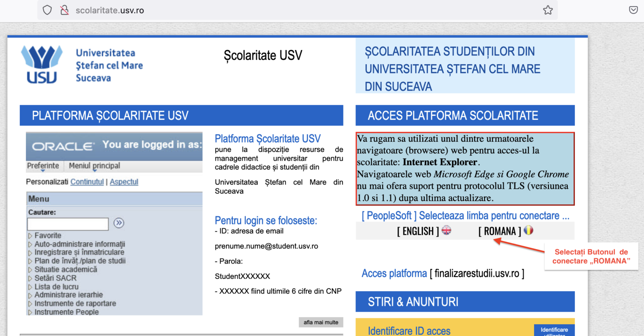The height and width of the screenshot is (336, 644).
Task: Select the English flag icon
Action: [x=447, y=230]
